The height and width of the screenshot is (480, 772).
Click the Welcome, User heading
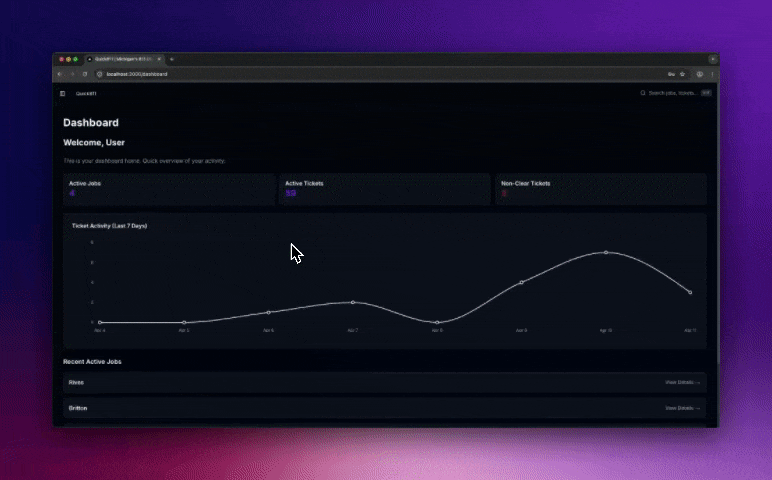click(94, 143)
